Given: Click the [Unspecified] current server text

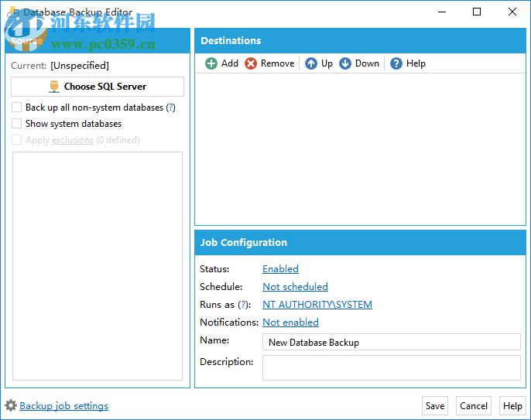Looking at the screenshot, I should [x=80, y=66].
